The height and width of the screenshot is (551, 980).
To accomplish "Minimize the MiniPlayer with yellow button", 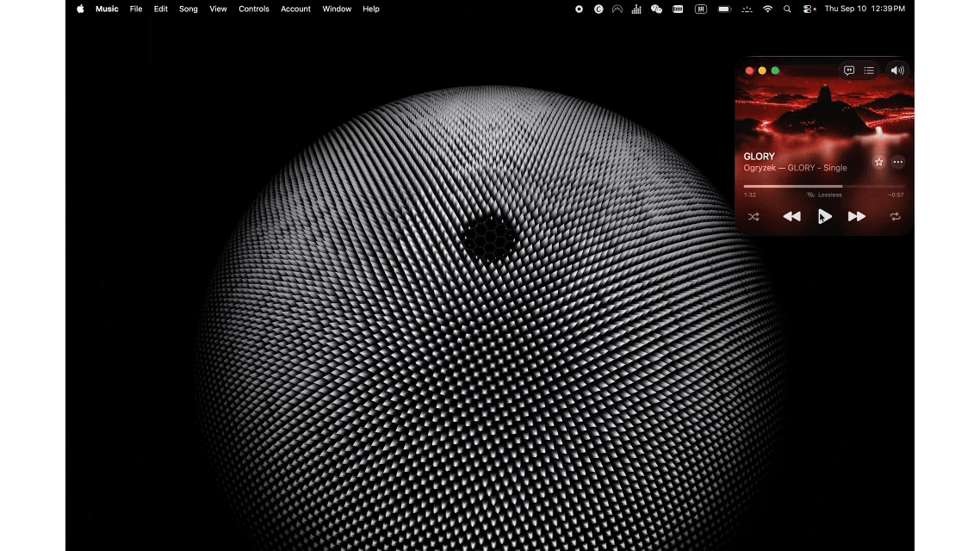I will (762, 71).
